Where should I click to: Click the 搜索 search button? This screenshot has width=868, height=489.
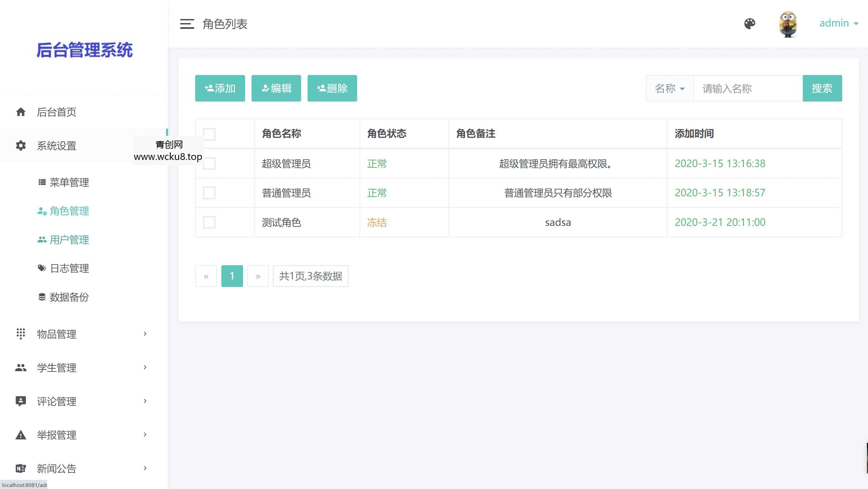coord(822,88)
